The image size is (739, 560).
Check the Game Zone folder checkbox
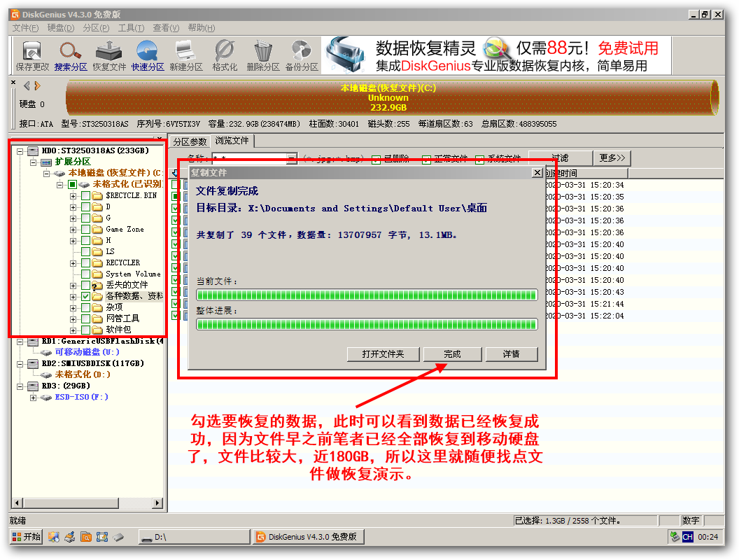(86, 229)
